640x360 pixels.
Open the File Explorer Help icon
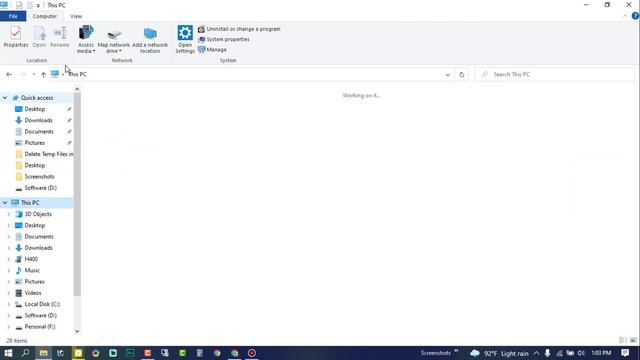[635, 16]
